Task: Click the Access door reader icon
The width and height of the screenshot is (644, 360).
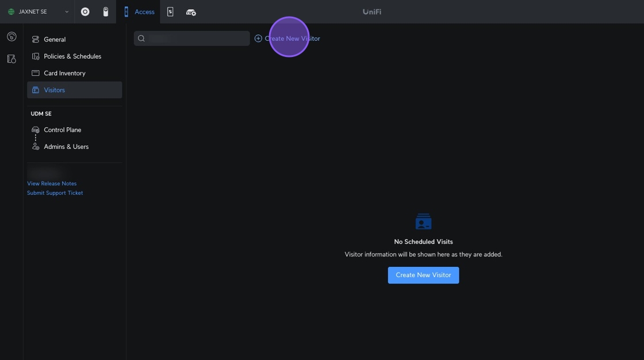Action: click(126, 12)
